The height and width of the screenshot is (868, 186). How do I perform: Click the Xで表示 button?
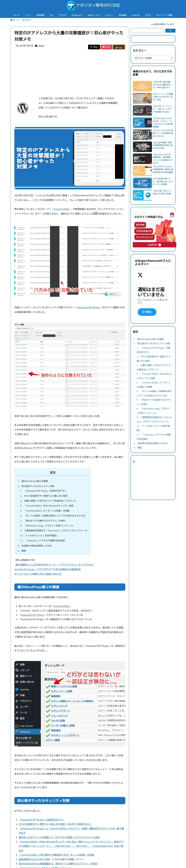147,312
